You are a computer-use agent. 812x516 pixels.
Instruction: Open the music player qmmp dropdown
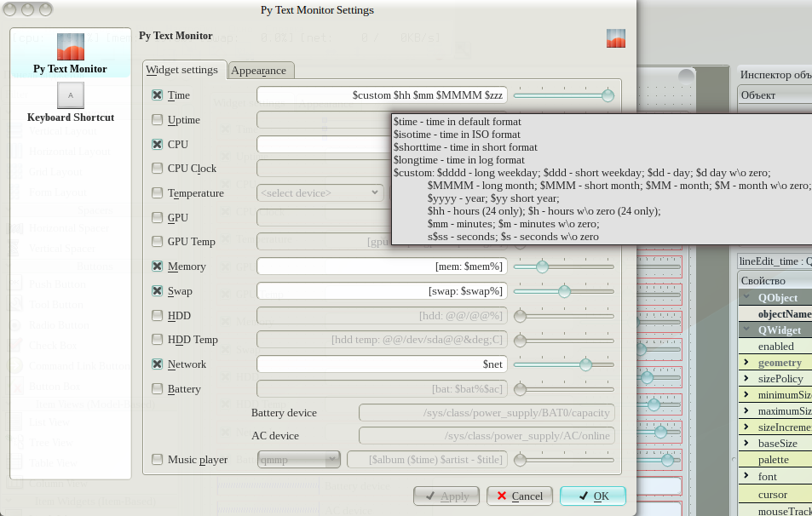coord(298,460)
